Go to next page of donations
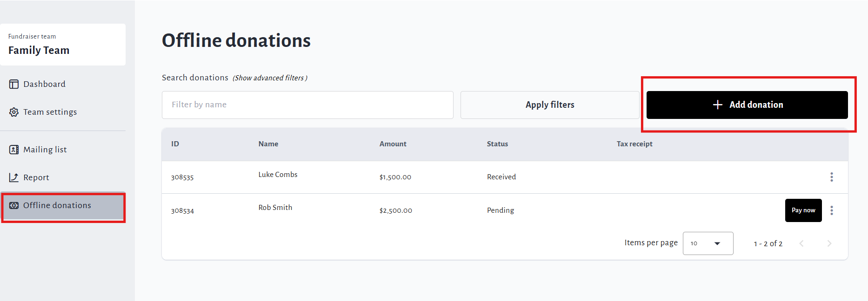The width and height of the screenshot is (868, 301). point(829,243)
